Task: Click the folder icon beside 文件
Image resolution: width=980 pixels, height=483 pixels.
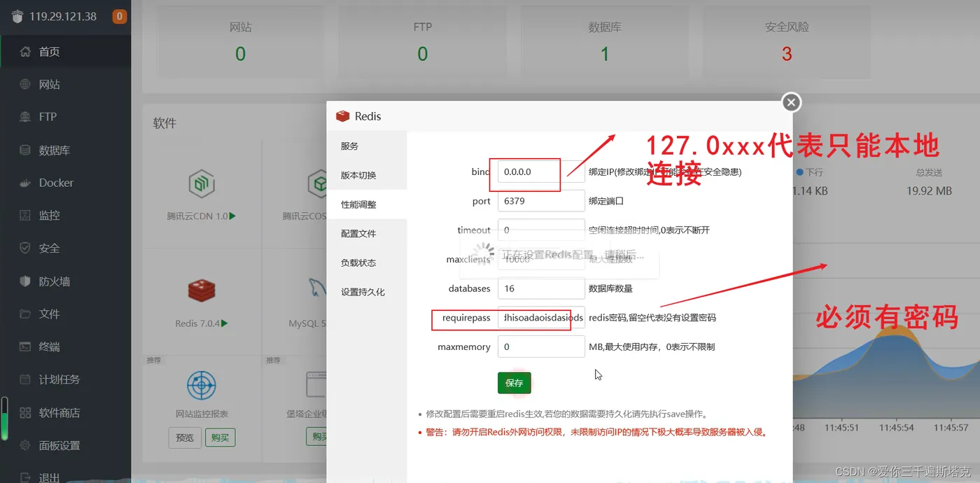Action: tap(25, 314)
